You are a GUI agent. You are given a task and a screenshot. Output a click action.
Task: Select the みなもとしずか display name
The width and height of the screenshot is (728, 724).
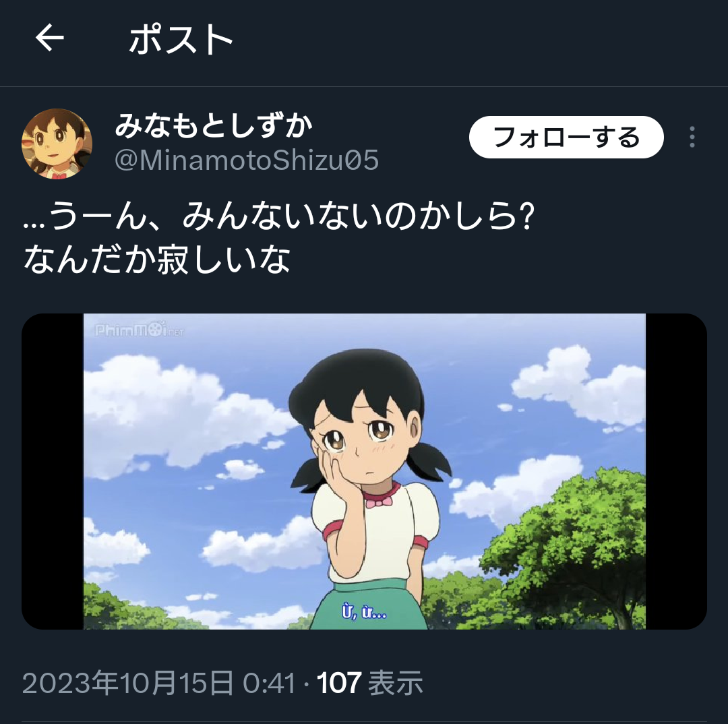point(214,125)
